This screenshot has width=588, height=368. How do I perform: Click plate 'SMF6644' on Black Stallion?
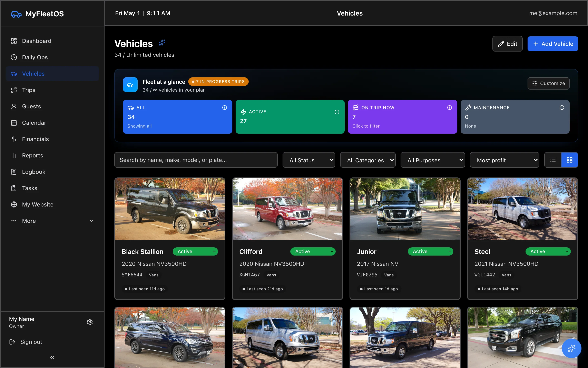click(132, 275)
